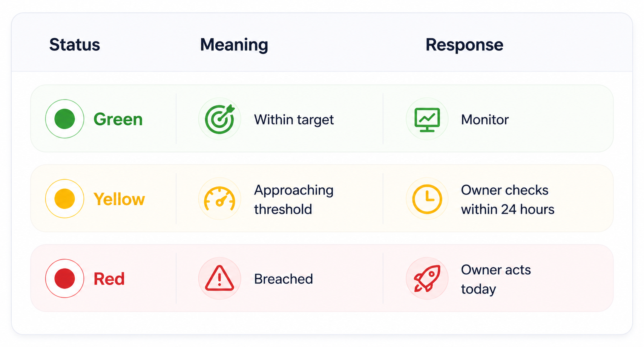Screen dimensions: 644x347
Task: Click the yellow clock icon
Action: point(427,199)
